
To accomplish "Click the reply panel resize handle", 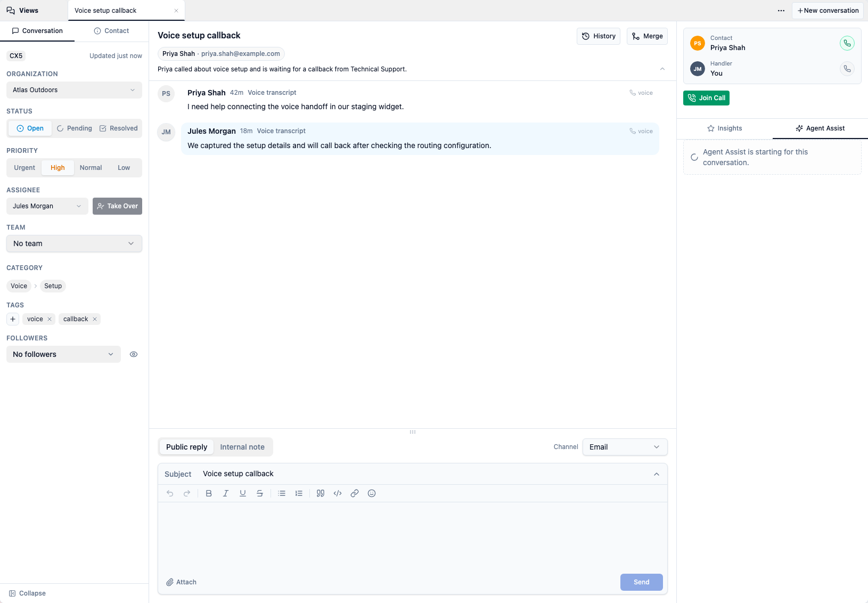I will 413,432.
